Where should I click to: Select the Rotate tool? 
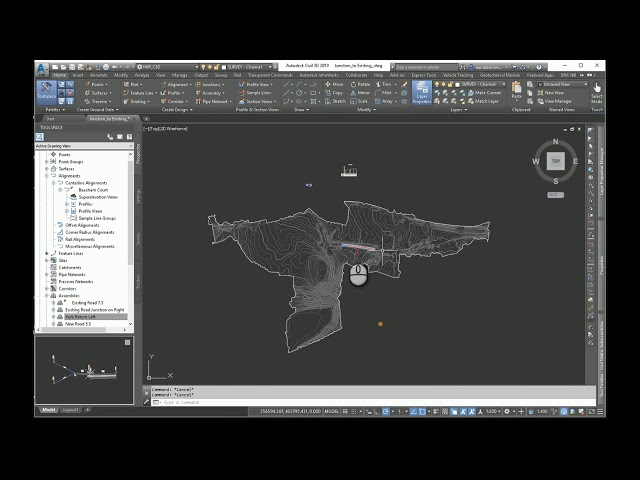pyautogui.click(x=360, y=84)
